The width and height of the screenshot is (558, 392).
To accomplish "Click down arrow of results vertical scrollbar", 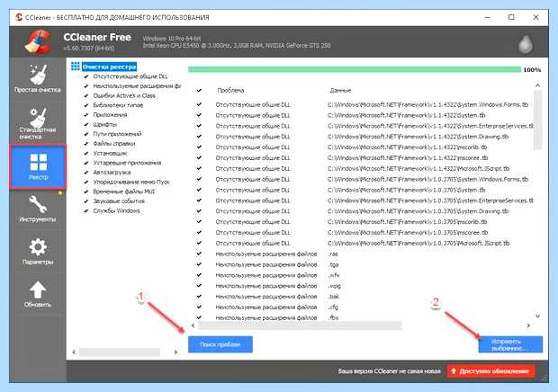I will [x=537, y=316].
